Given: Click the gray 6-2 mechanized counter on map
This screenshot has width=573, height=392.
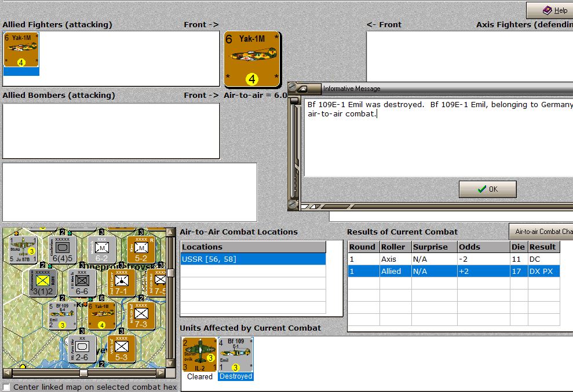Looking at the screenshot, I should pos(102,249).
